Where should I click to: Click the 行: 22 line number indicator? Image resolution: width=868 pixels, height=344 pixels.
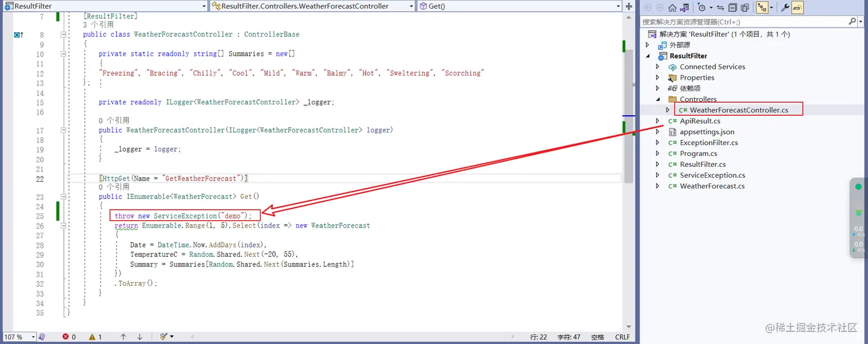click(538, 337)
